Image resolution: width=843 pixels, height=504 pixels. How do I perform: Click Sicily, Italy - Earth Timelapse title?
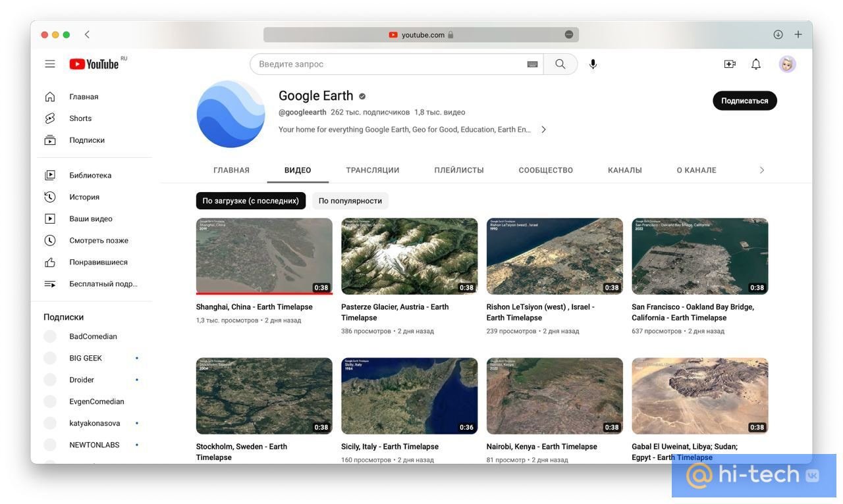point(390,447)
